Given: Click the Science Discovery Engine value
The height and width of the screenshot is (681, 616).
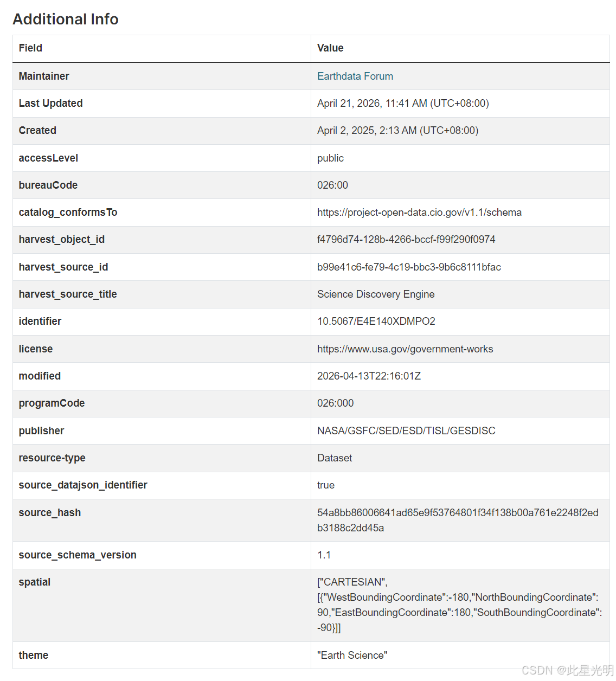Looking at the screenshot, I should 376,294.
